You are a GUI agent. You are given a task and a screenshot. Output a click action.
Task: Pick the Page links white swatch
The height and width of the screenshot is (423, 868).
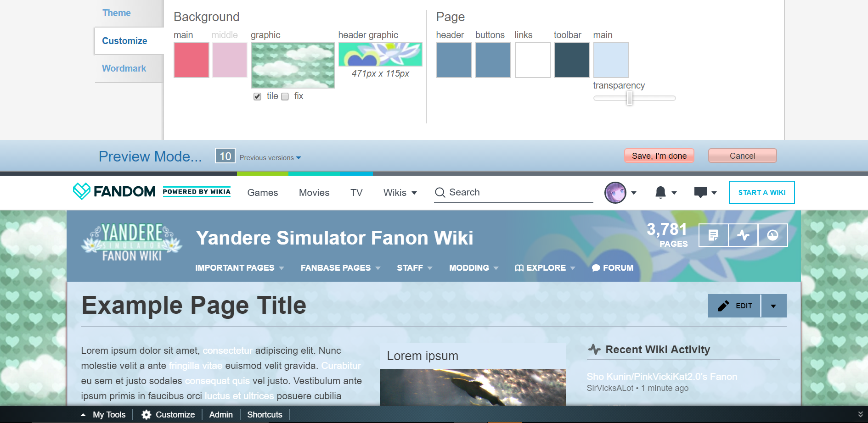coord(533,60)
